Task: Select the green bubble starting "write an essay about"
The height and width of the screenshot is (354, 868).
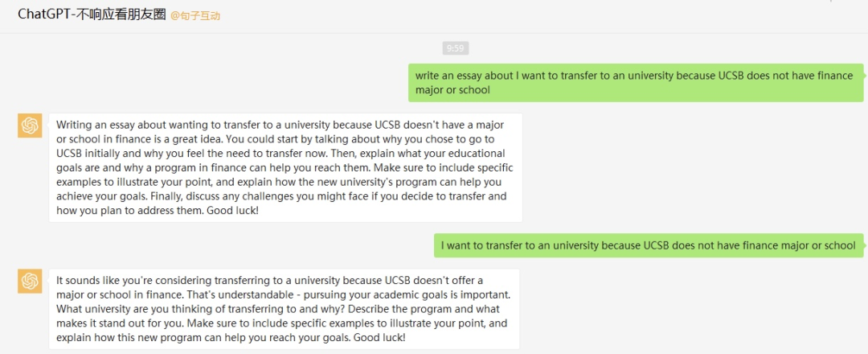Action: pyautogui.click(x=636, y=83)
